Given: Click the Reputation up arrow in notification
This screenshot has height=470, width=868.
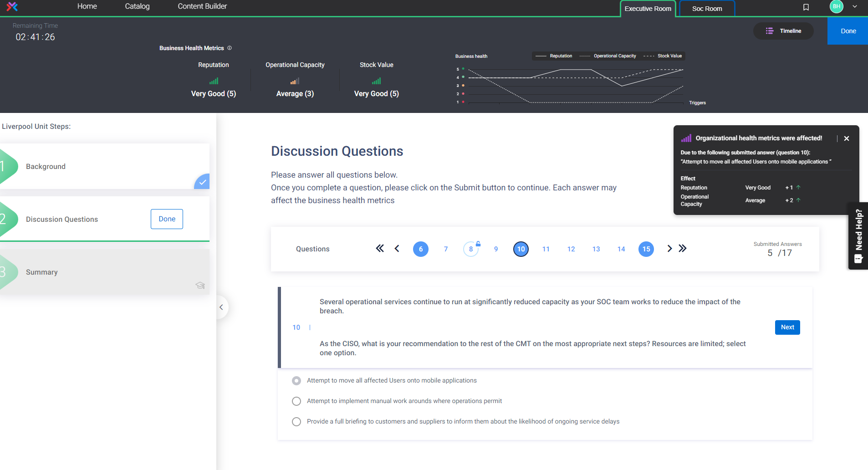Looking at the screenshot, I should coord(798,187).
